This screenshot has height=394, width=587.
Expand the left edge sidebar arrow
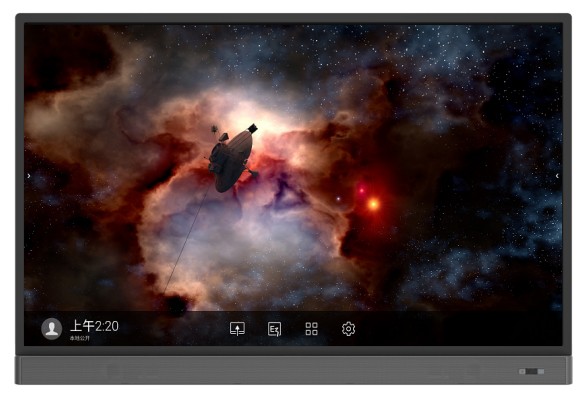[29, 176]
